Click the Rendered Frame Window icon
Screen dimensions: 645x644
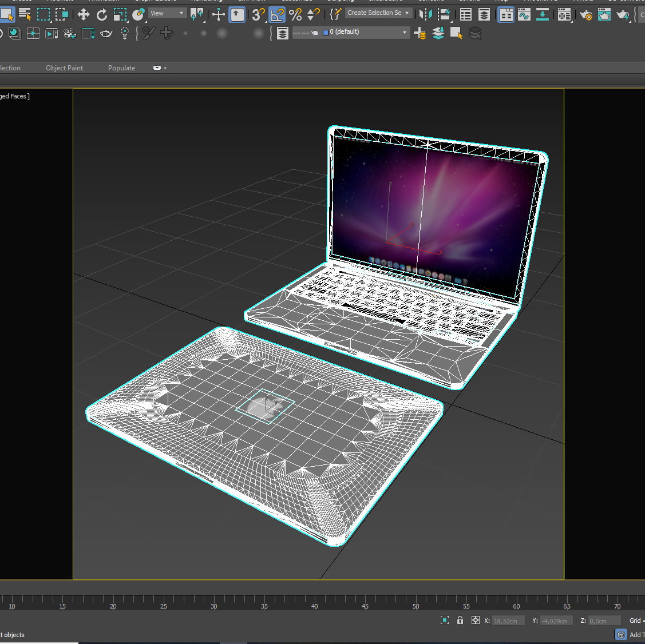[604, 15]
